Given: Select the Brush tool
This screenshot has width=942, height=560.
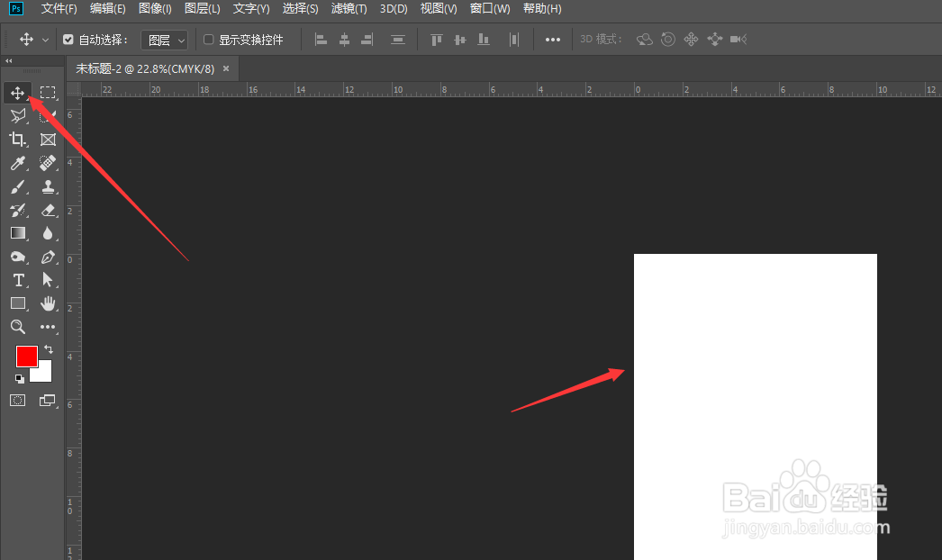Looking at the screenshot, I should coord(18,187).
